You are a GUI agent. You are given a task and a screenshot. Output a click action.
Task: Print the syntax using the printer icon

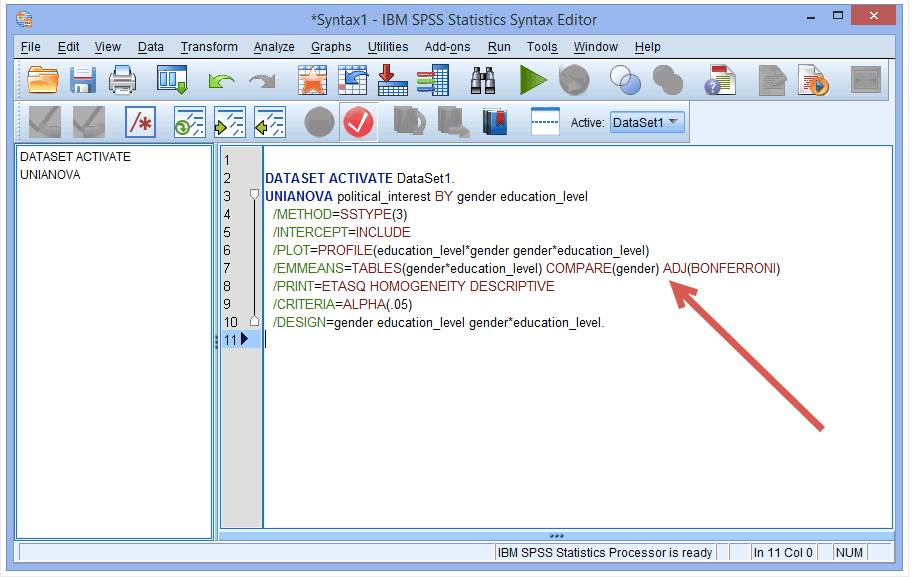click(x=122, y=80)
